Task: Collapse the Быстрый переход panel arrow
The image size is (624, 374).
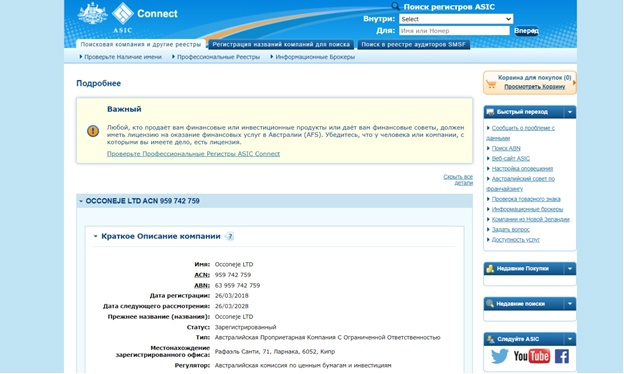Action: click(569, 112)
